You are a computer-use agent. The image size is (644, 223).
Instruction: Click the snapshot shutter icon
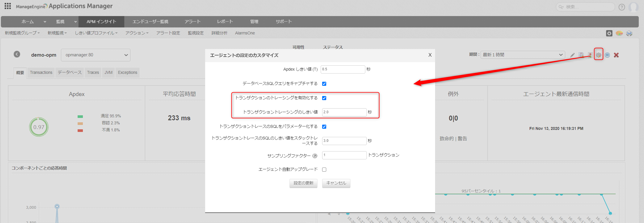[x=609, y=33]
